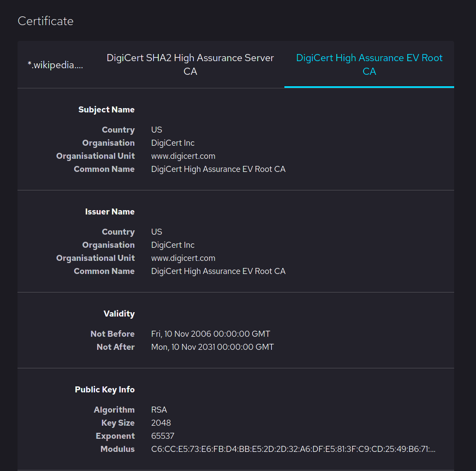Screen dimensions: 476x471
Task: Select the Algorithm value RSA
Action: point(159,410)
